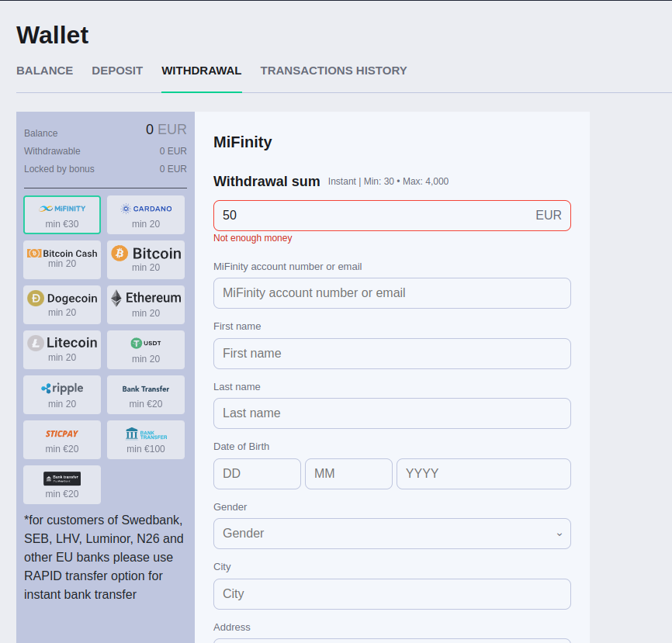Go to Transactions History tab
This screenshot has height=643, width=672.
[334, 71]
